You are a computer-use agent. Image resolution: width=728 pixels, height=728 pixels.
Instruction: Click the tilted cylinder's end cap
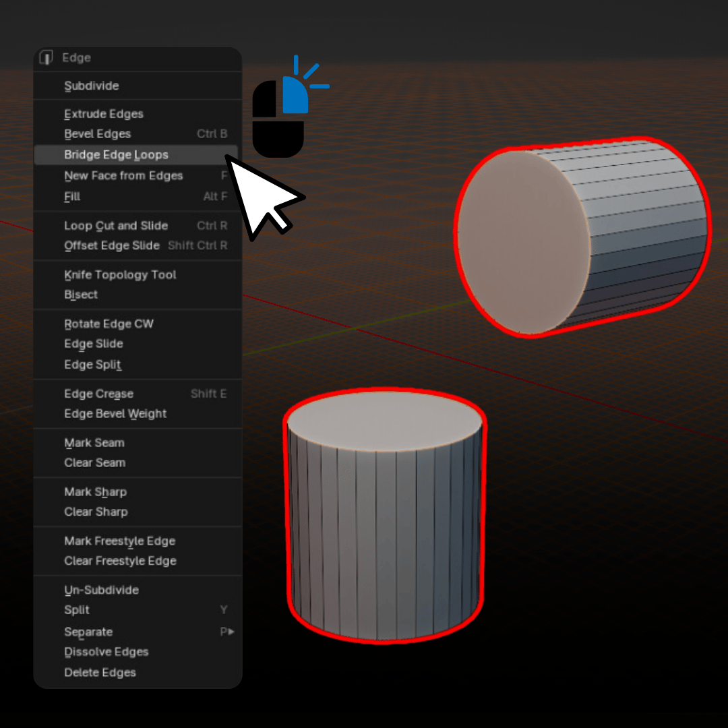[x=524, y=242]
